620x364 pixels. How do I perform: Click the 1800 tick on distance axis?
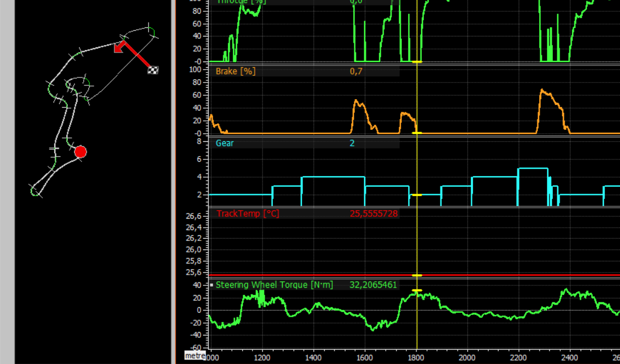tap(417, 357)
